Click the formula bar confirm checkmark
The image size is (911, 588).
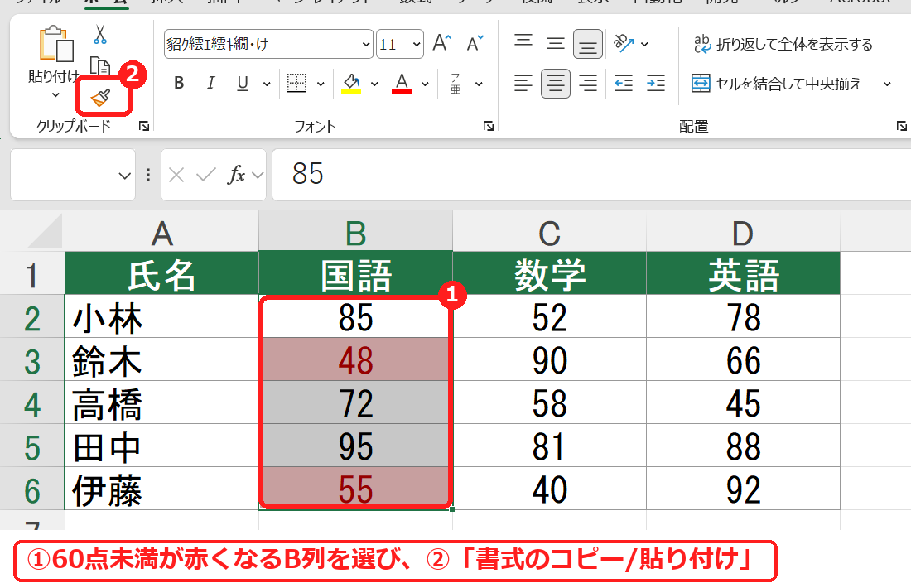click(205, 174)
